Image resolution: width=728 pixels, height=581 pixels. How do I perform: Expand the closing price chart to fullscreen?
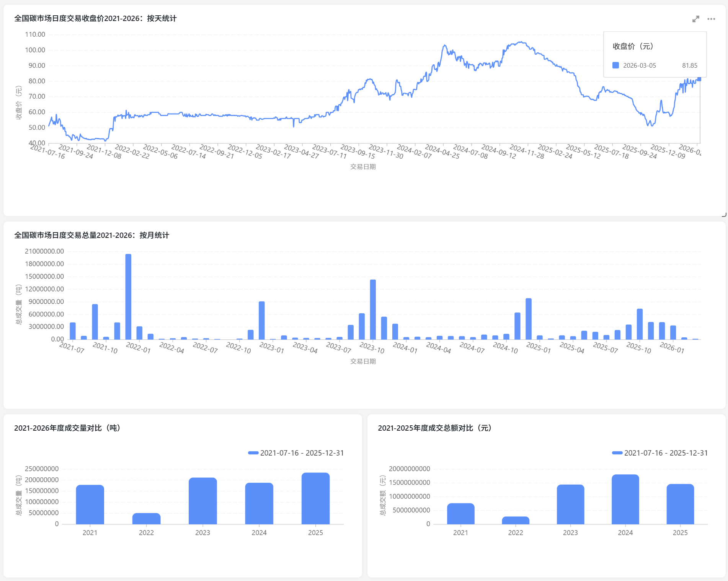tap(695, 19)
